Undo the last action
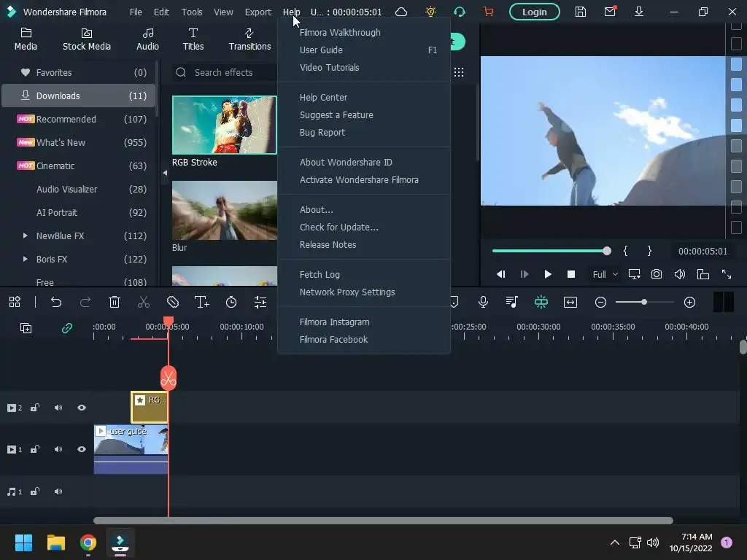The height and width of the screenshot is (560, 747). (x=56, y=302)
